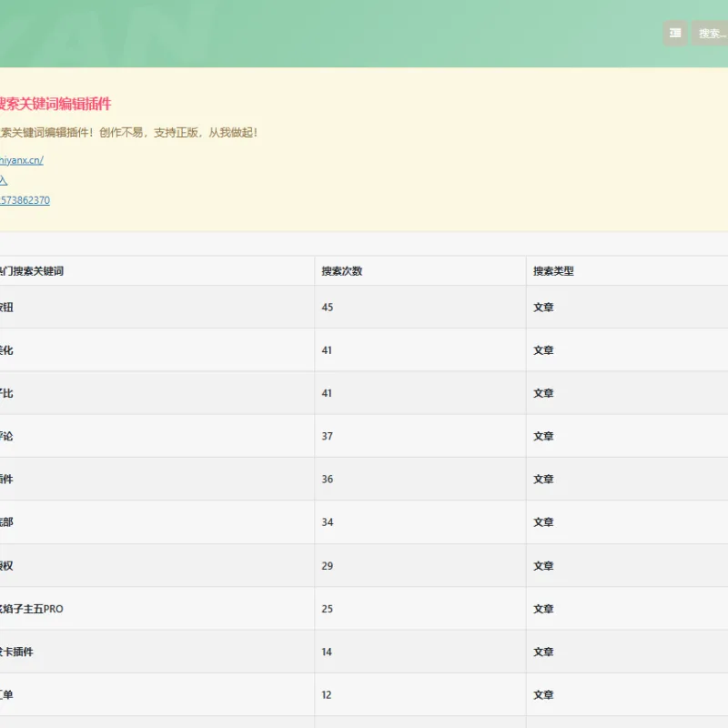Screen dimensions: 728x728
Task: Open the hiyanx.cn/ link
Action: click(21, 160)
